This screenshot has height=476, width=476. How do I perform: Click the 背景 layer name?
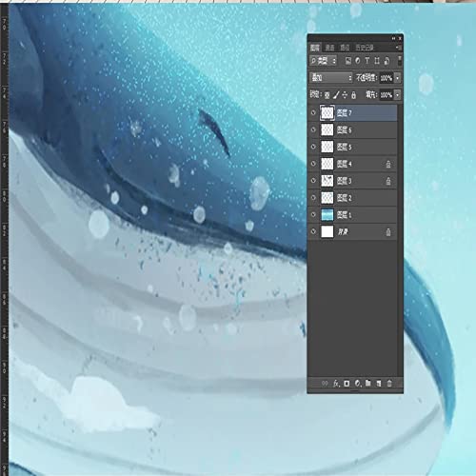coord(343,232)
